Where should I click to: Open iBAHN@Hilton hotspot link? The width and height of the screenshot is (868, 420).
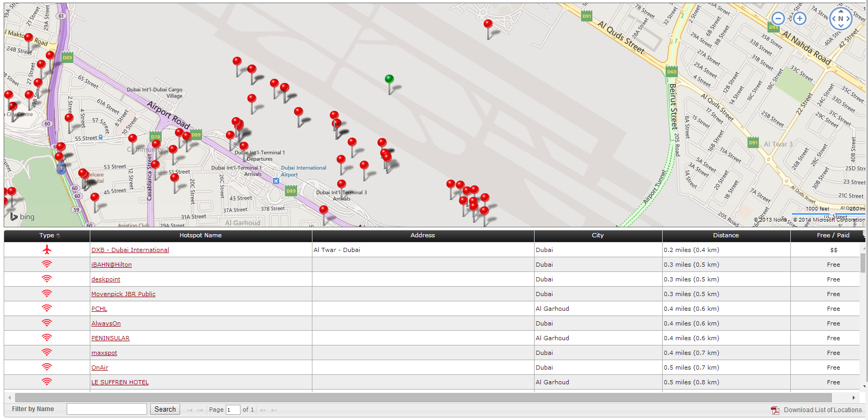(111, 265)
